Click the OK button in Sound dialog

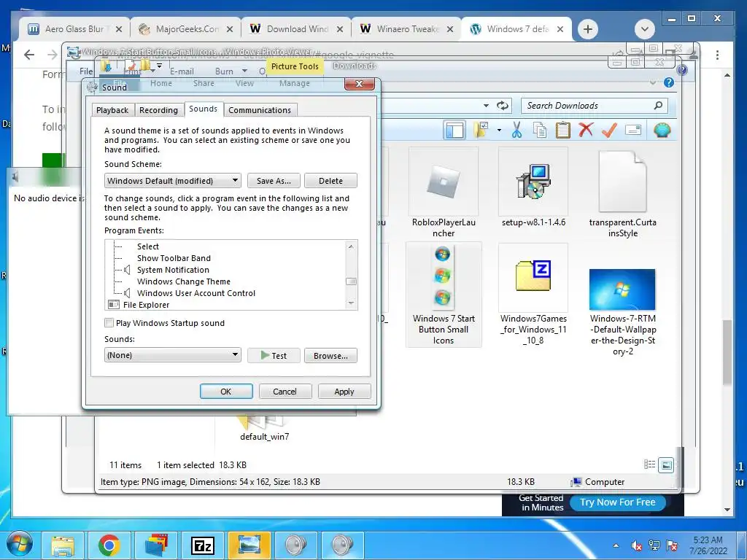point(226,392)
